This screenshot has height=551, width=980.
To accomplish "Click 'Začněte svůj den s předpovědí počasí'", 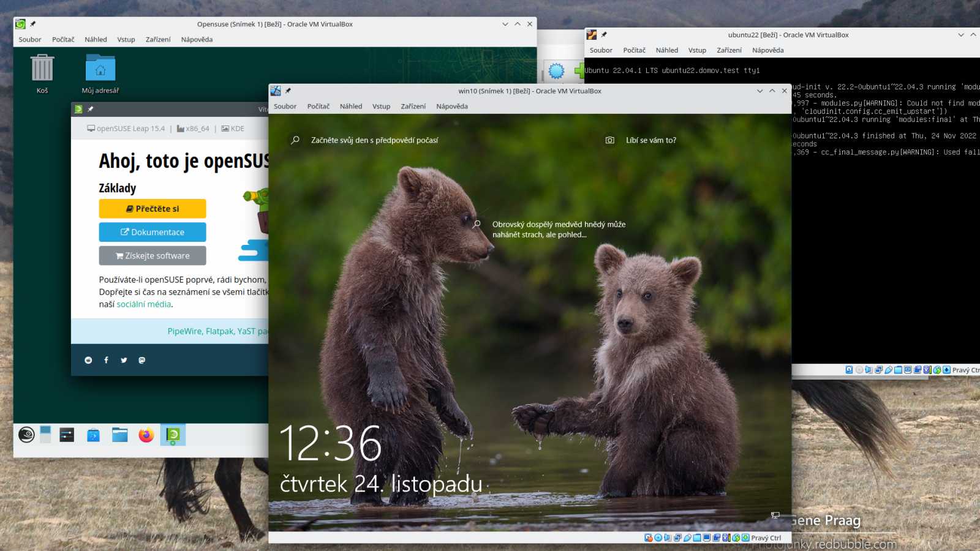I will point(374,140).
